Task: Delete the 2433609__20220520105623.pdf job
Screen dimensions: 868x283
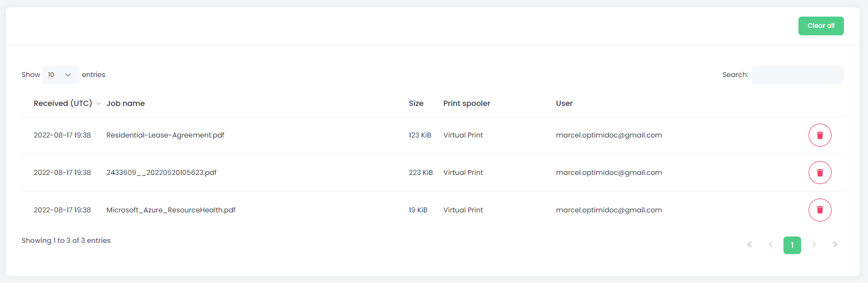Action: pyautogui.click(x=820, y=173)
